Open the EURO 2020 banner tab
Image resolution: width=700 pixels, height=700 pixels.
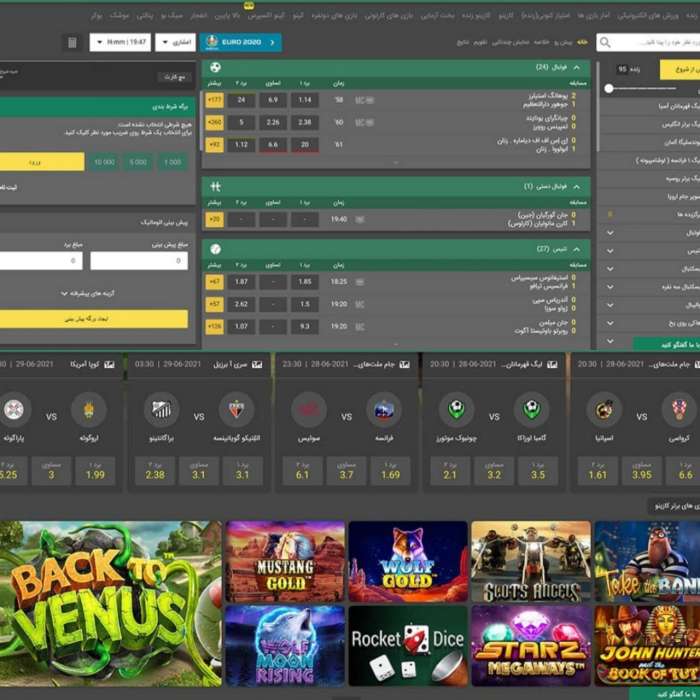click(x=240, y=42)
